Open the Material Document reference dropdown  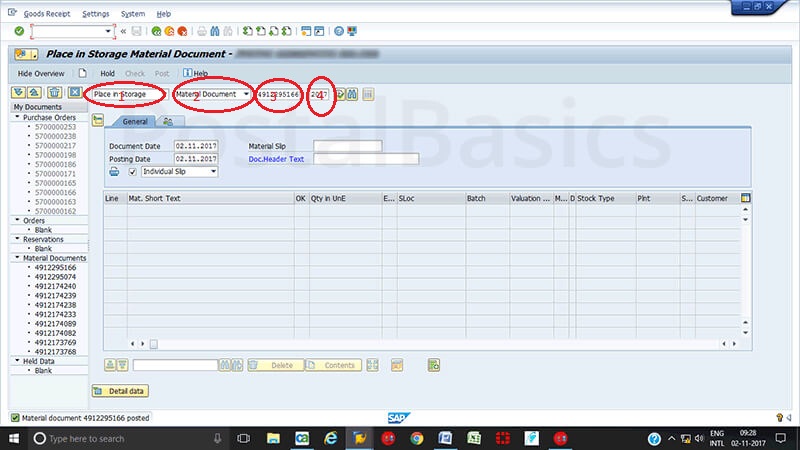pyautogui.click(x=245, y=94)
